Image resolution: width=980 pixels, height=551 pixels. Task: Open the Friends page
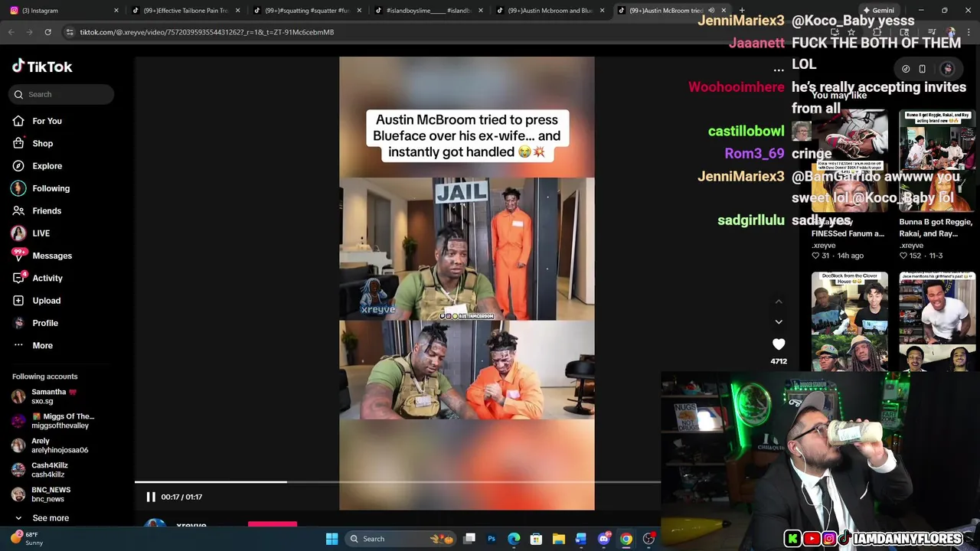point(46,210)
